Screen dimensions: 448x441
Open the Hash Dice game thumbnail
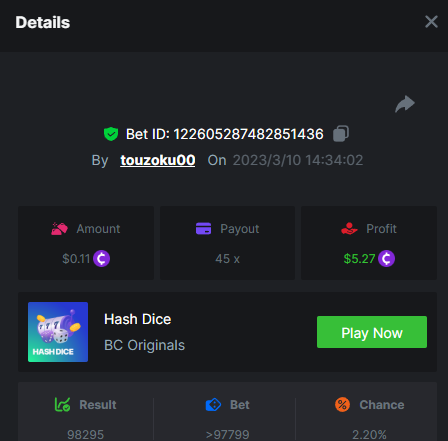coord(58,332)
